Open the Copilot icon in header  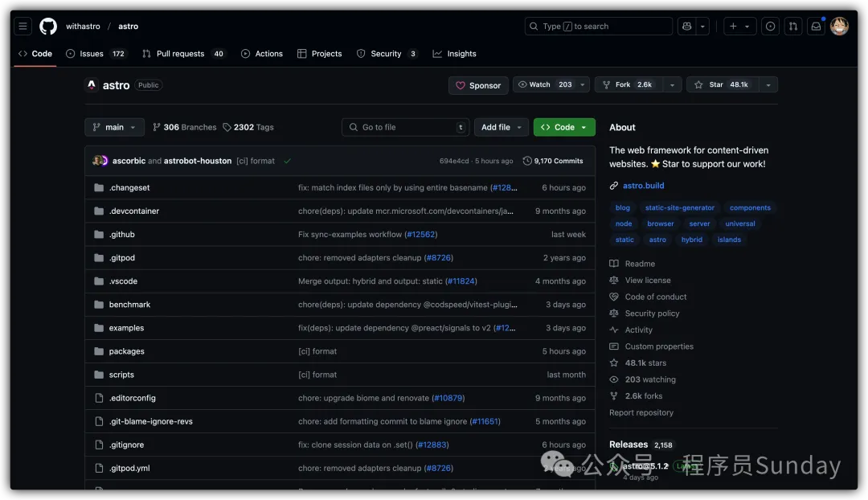point(686,27)
